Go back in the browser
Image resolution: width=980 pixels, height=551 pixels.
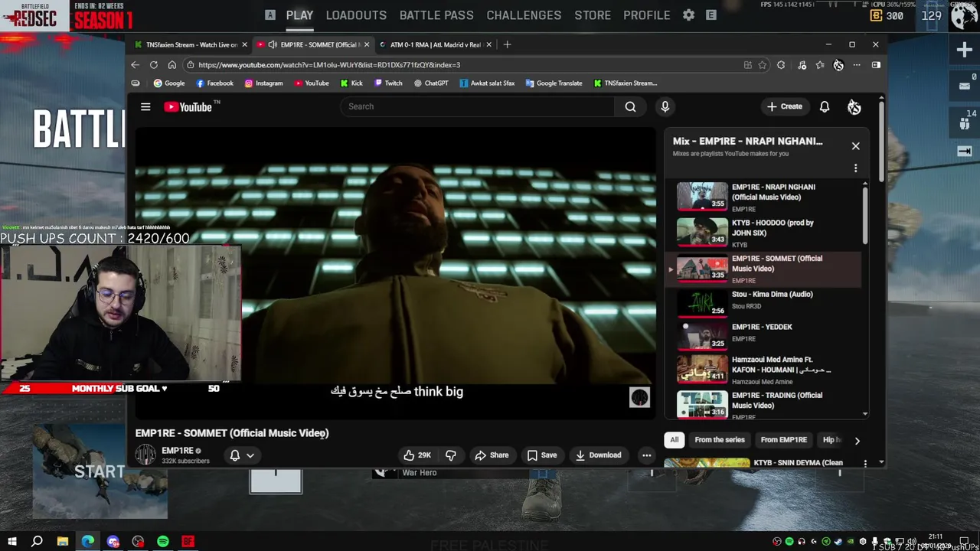(135, 65)
